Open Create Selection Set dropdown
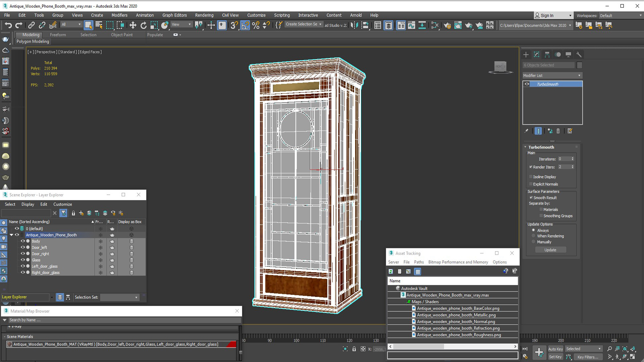The height and width of the screenshot is (362, 644). tap(304, 24)
